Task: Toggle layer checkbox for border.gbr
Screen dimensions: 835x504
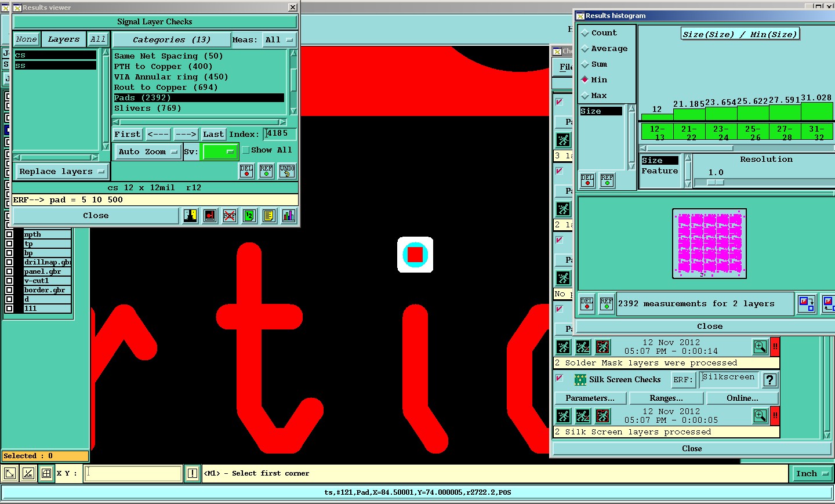Action: [9, 290]
